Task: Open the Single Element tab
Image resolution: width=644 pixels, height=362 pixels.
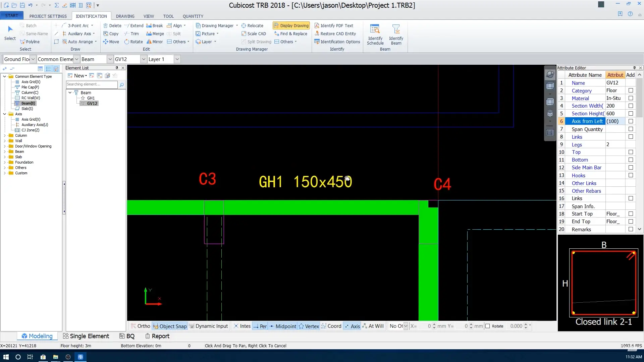Action: 86,336
